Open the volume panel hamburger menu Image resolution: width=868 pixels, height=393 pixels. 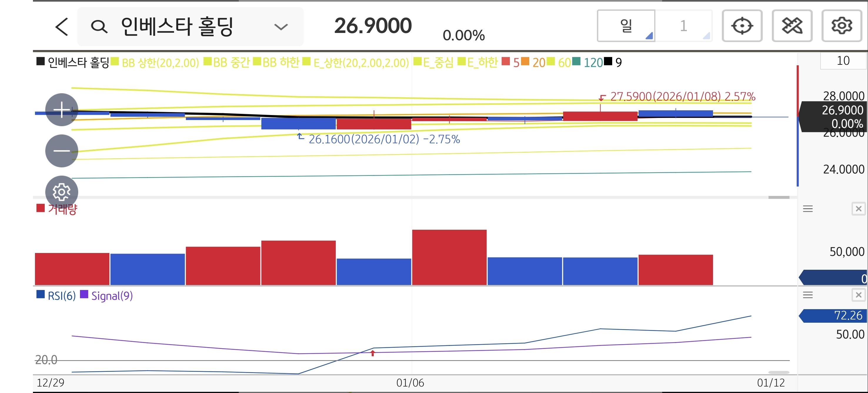(x=808, y=209)
